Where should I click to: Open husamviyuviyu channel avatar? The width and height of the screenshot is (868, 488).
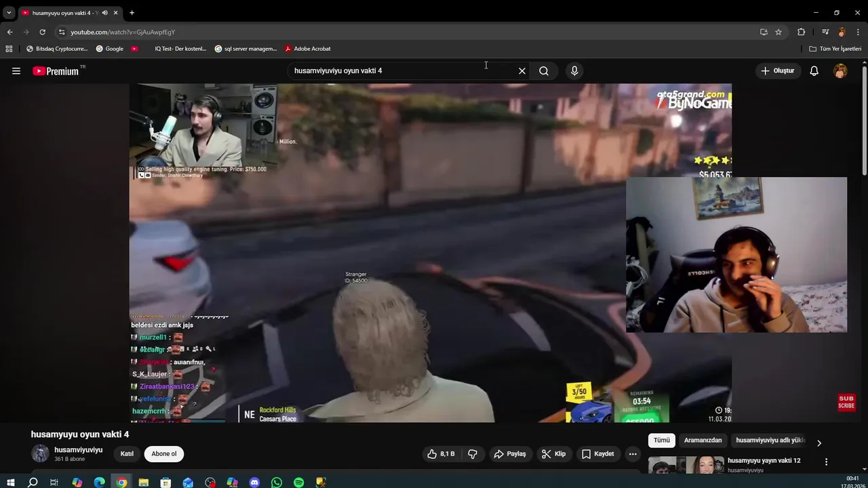[x=41, y=454]
